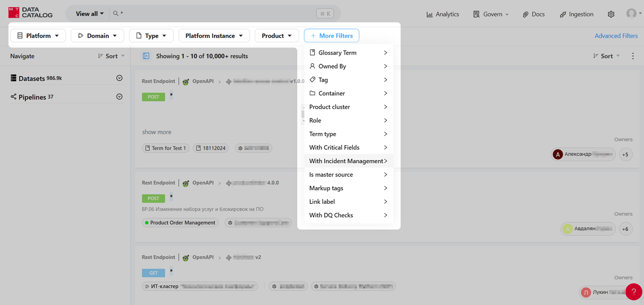Viewport: 644px width, 305px height.
Task: Expand the Pipelines navigation group
Action: point(119,97)
